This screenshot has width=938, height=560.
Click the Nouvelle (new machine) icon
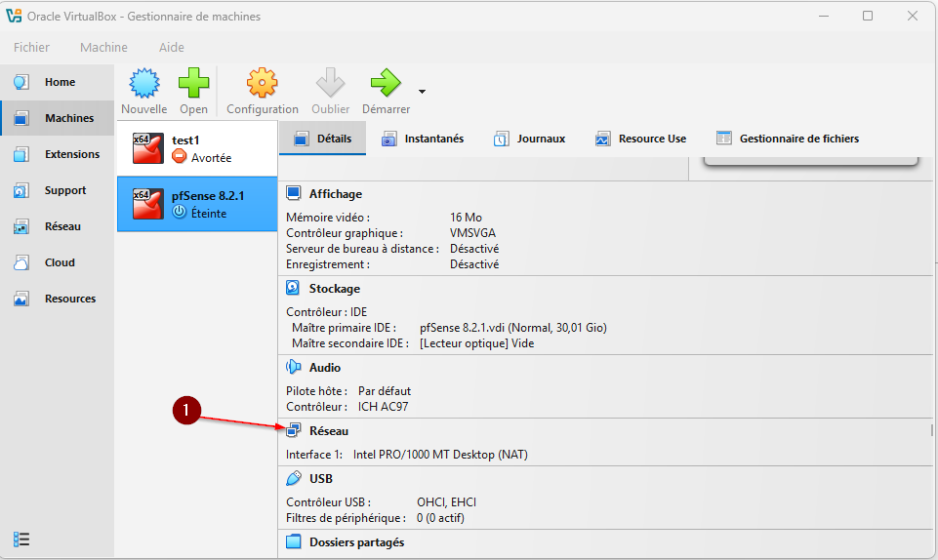[x=143, y=84]
